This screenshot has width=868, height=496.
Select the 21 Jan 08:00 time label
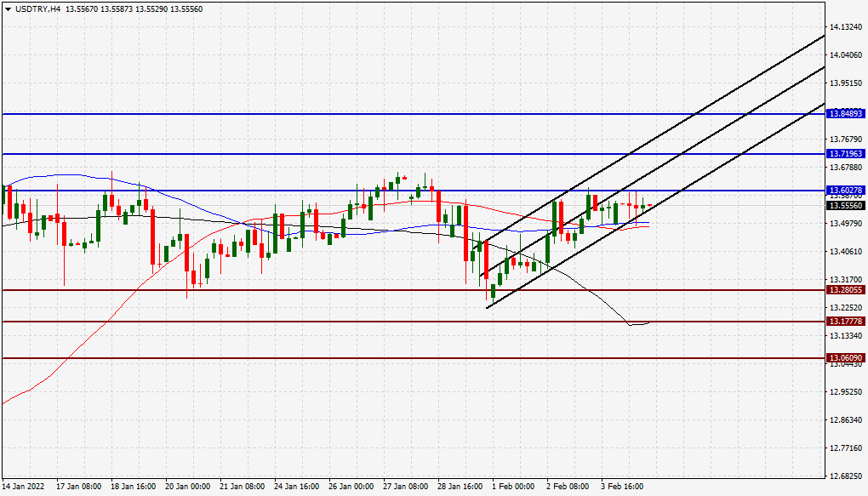point(242,487)
